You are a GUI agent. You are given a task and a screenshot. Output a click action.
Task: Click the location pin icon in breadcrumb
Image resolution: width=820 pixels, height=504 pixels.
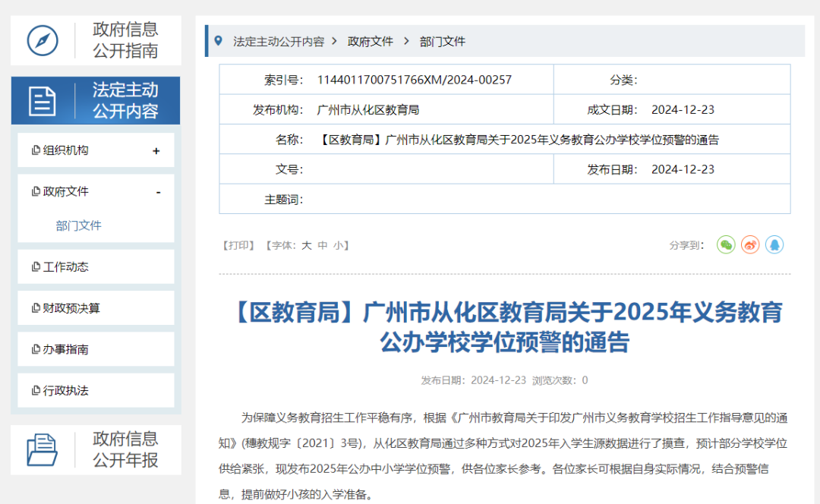[x=219, y=41]
